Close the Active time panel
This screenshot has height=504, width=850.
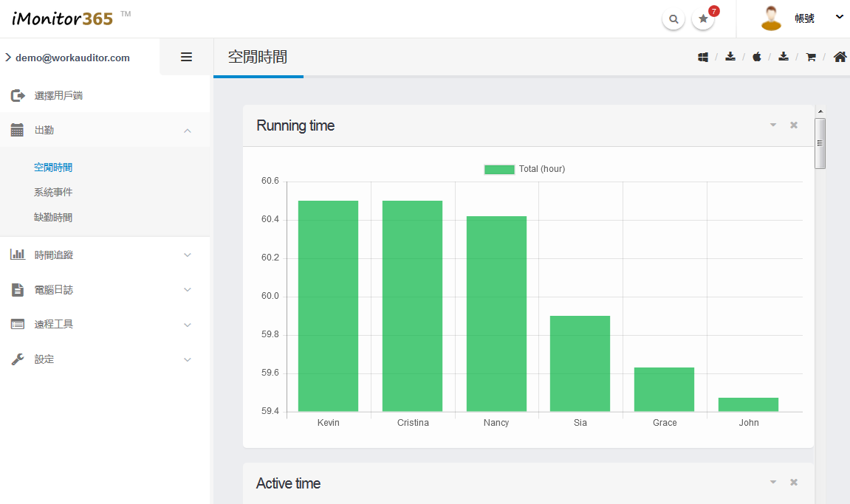(x=794, y=483)
